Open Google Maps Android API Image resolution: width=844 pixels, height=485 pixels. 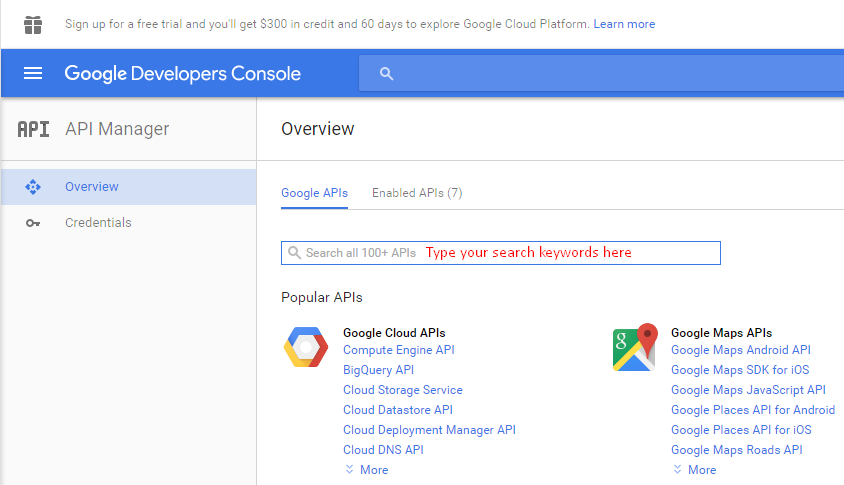pyautogui.click(x=741, y=350)
